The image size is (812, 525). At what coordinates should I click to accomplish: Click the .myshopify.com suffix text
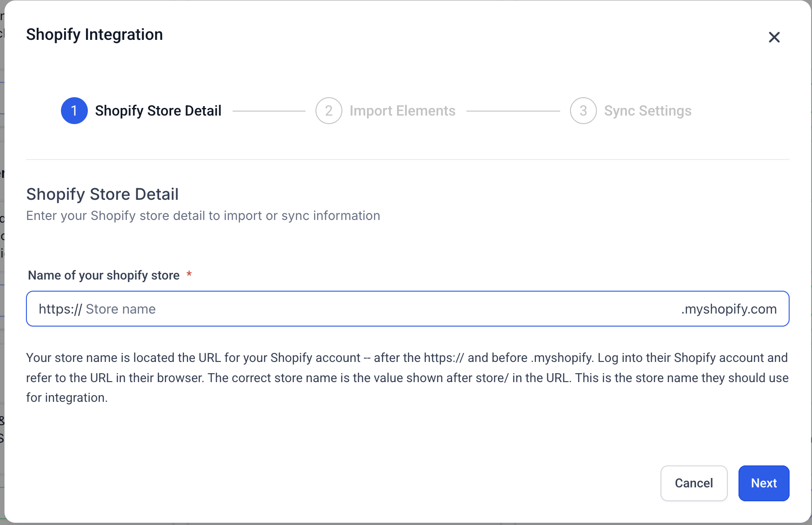pyautogui.click(x=729, y=309)
